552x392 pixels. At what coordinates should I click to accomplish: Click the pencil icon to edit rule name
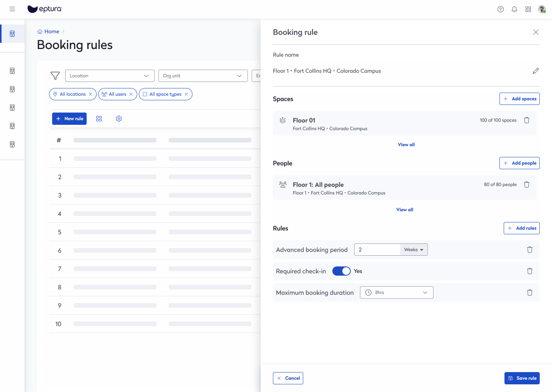pyautogui.click(x=536, y=71)
